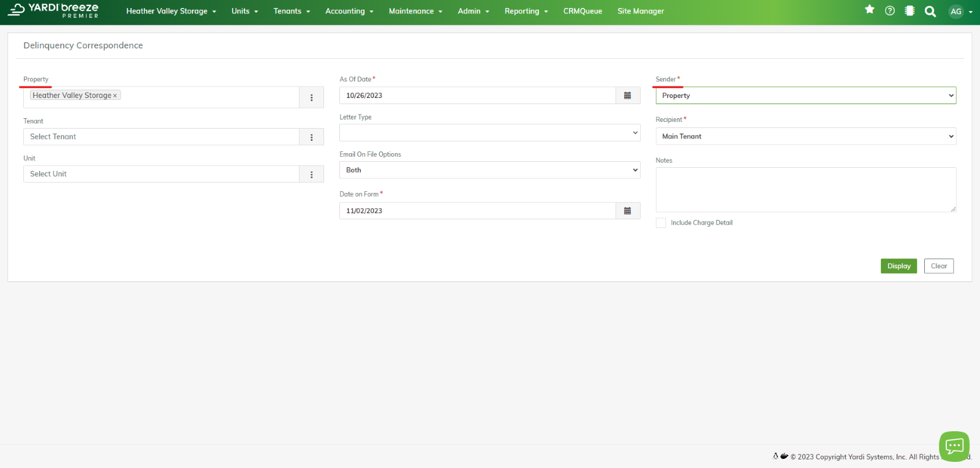
Task: Remove Heather Valley Storage property tag
Action: [115, 96]
